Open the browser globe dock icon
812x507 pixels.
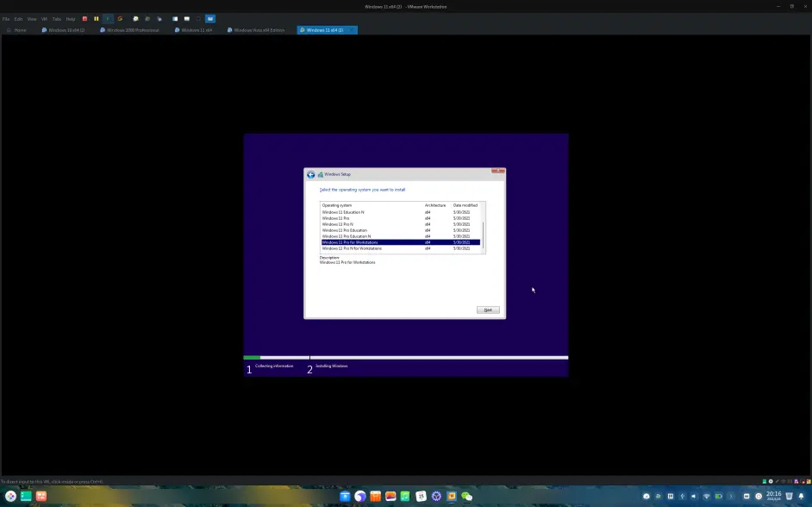click(x=360, y=496)
